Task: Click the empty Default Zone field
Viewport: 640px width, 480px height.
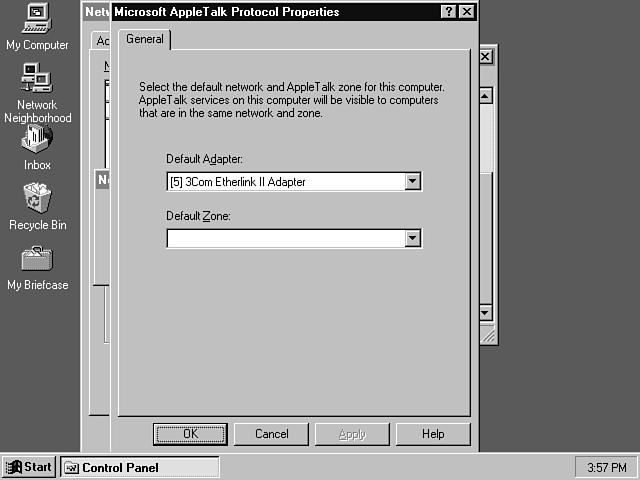Action: pyautogui.click(x=285, y=239)
